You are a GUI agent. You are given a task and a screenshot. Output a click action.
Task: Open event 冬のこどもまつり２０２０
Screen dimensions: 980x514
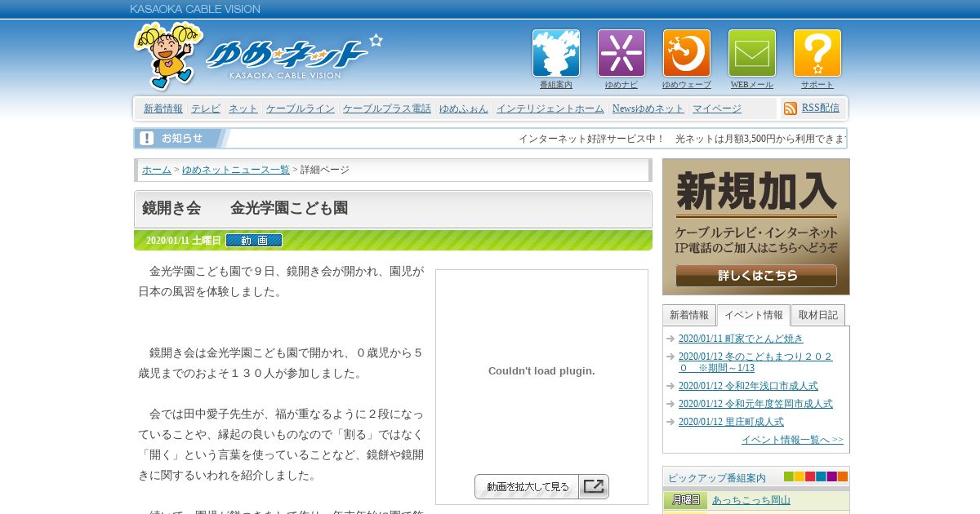[x=755, y=362]
